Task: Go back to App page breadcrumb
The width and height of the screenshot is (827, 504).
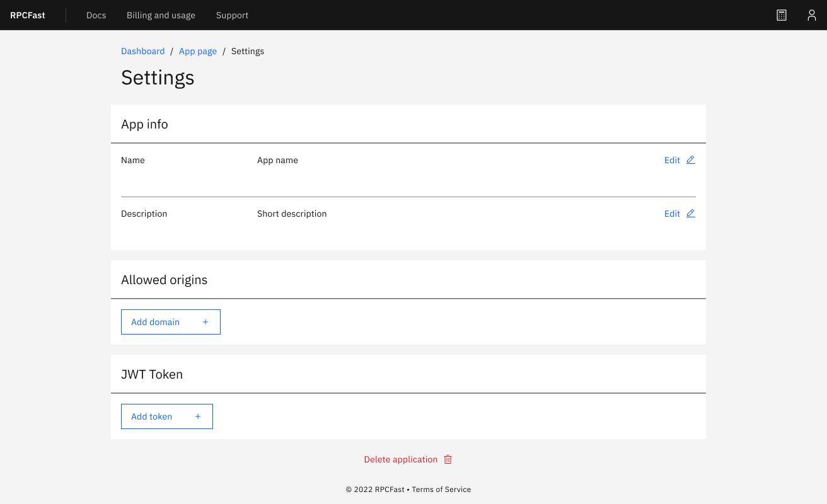Action: point(198,51)
